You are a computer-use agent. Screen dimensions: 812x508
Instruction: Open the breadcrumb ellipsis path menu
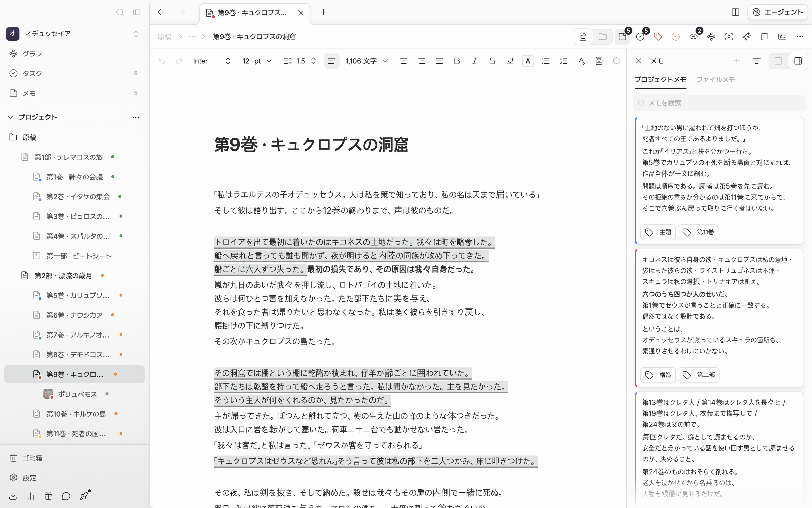192,37
